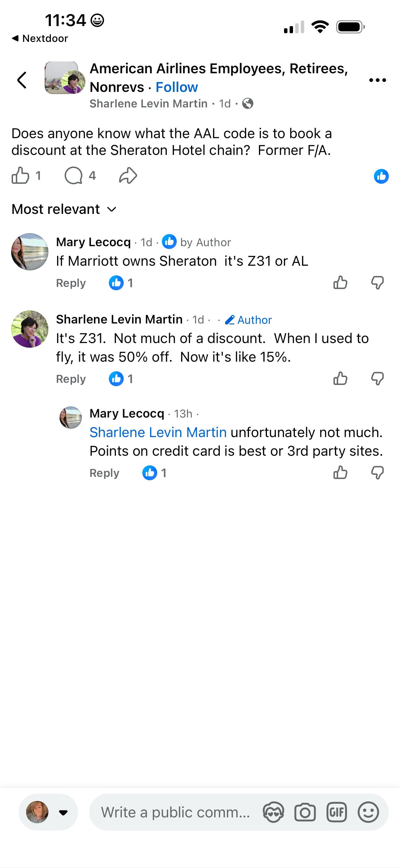
Task: Open Mary Lecocq's profile picture on first comment
Action: pyautogui.click(x=30, y=252)
